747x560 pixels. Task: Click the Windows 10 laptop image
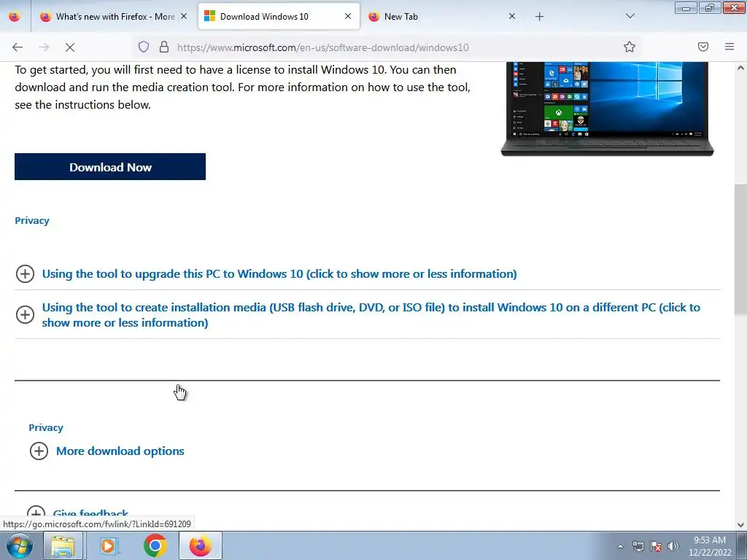607,109
